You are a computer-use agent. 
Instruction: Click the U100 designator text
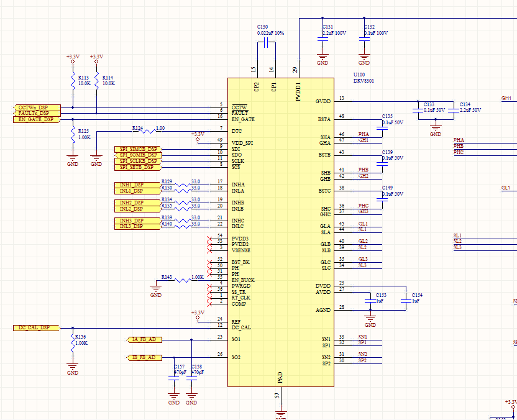pos(359,75)
